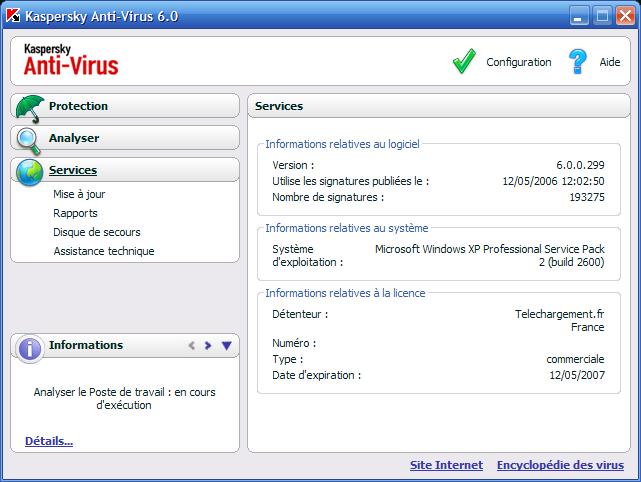Click version value 6.0.0.299
This screenshot has width=641, height=482.
point(580,165)
